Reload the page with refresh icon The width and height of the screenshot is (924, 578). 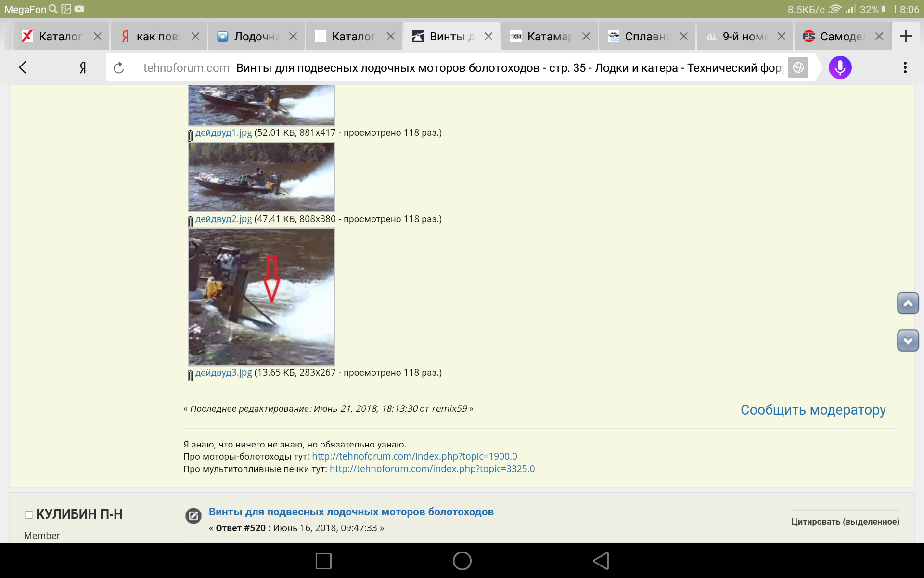pos(119,68)
